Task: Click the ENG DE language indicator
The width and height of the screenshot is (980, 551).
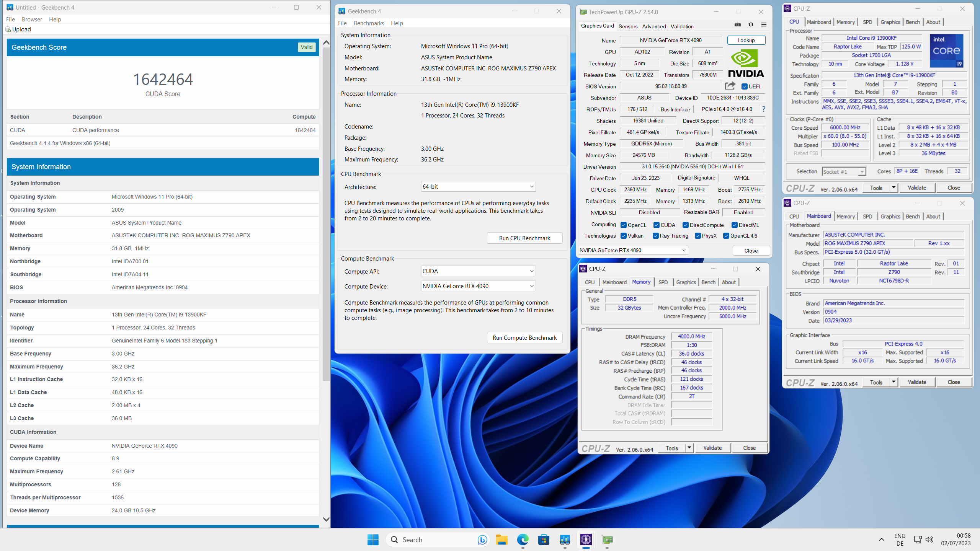Action: click(x=900, y=540)
